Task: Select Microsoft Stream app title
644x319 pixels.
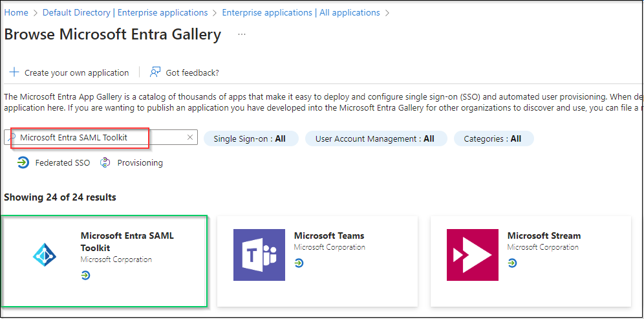Action: coord(544,236)
